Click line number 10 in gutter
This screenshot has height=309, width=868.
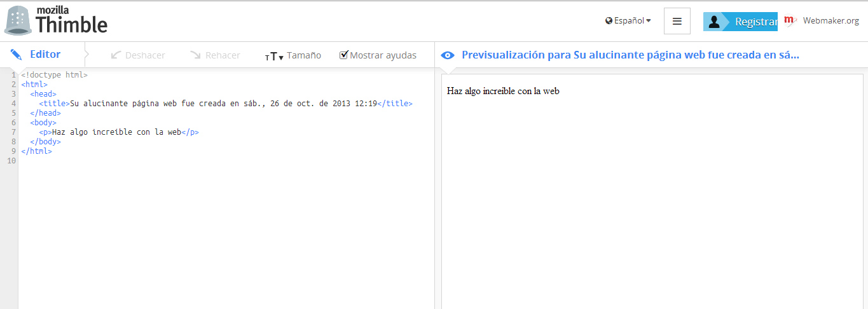11,161
